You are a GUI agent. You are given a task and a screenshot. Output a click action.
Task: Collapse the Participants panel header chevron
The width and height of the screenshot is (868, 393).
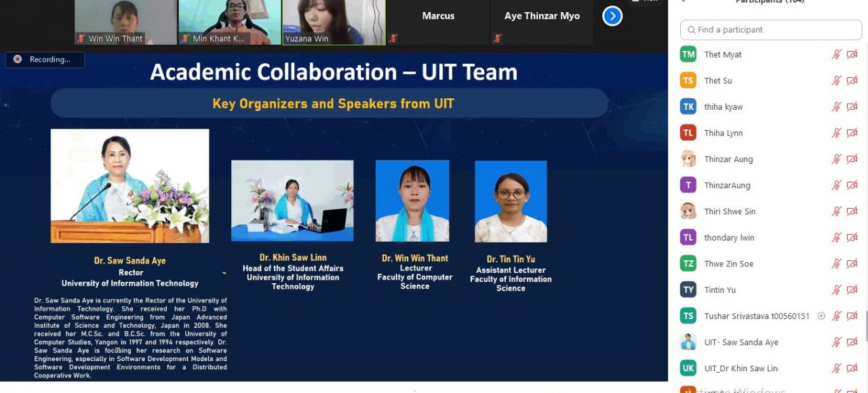point(683,2)
